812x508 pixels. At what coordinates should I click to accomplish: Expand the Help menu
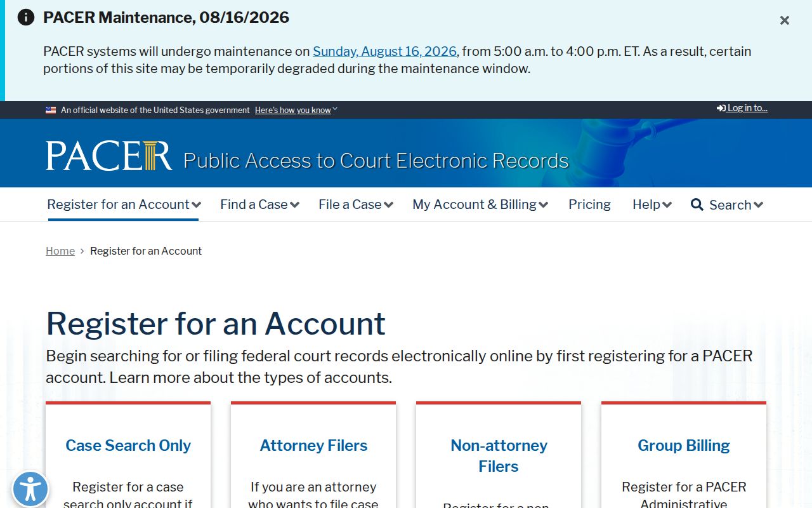pos(652,204)
